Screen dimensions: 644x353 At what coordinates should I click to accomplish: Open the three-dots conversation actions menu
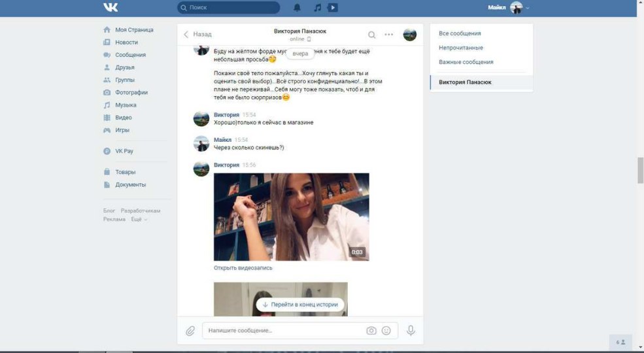tap(389, 35)
